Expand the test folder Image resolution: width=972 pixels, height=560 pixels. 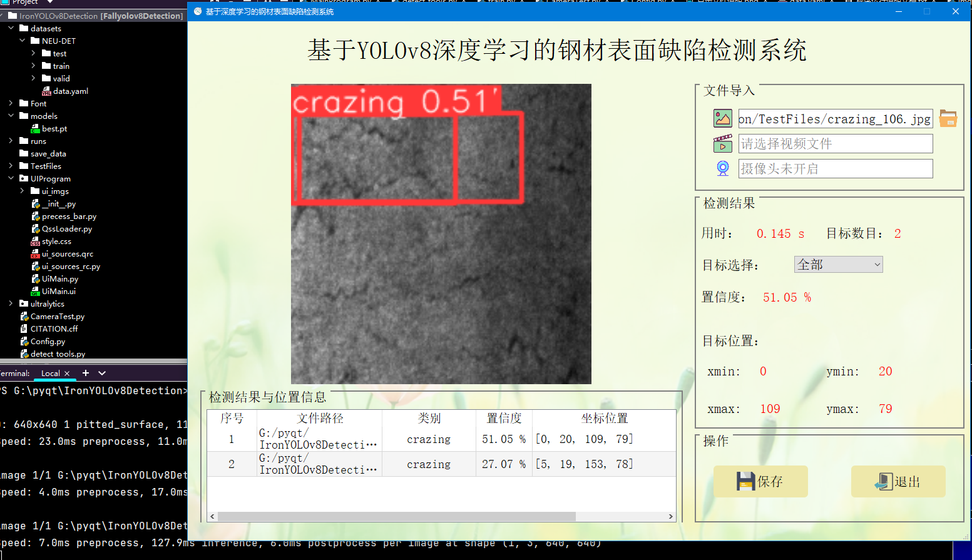click(x=34, y=53)
